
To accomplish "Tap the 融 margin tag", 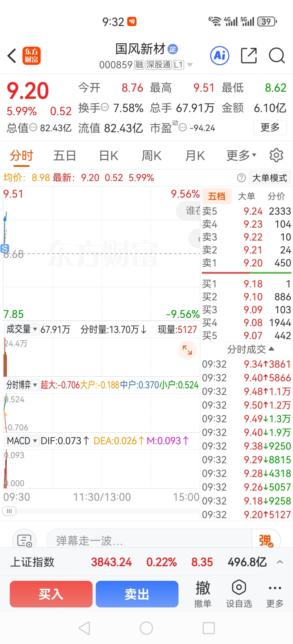I will click(139, 65).
